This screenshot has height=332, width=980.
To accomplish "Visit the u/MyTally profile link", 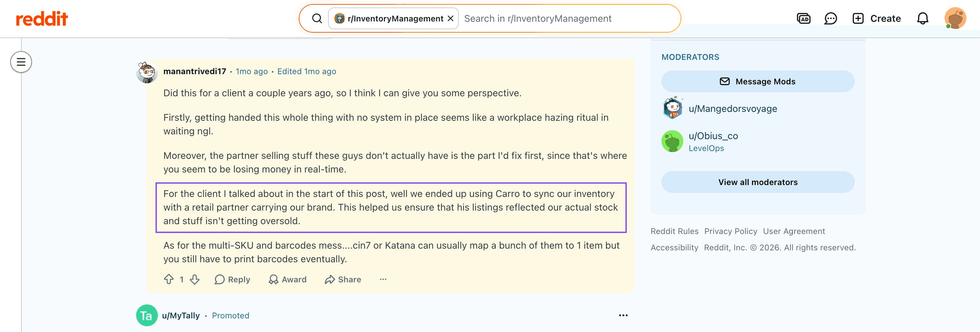I will coord(181,316).
